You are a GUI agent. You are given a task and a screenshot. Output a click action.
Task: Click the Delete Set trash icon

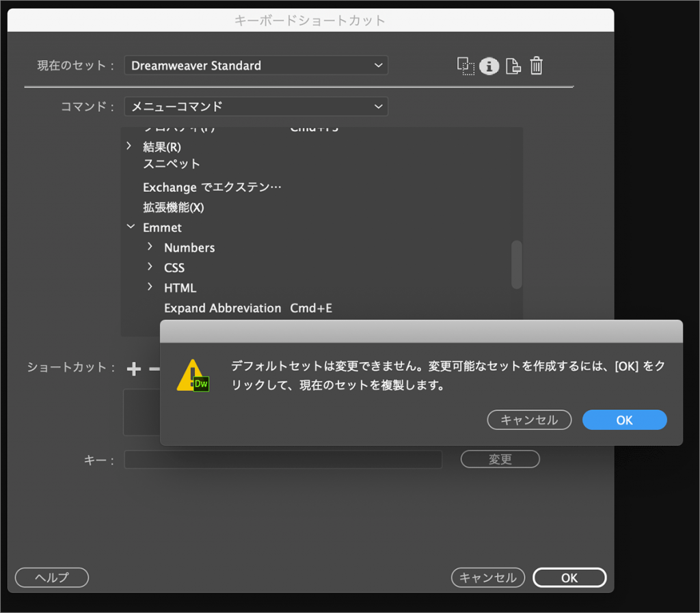click(x=537, y=66)
